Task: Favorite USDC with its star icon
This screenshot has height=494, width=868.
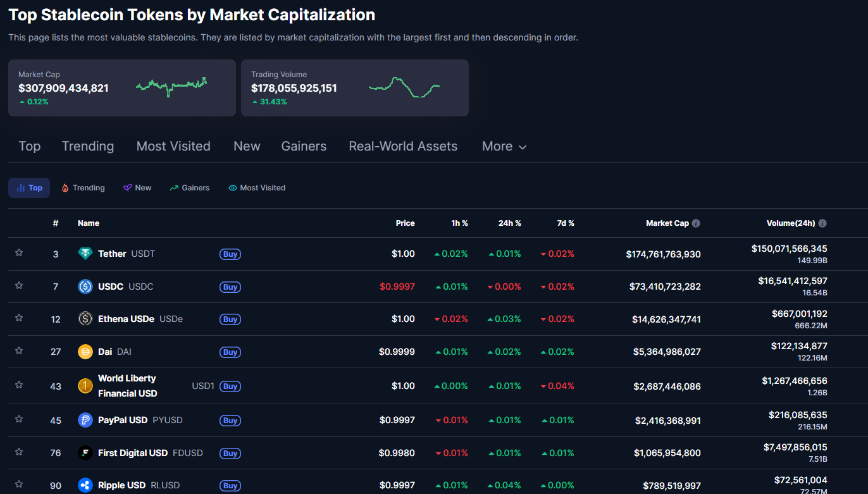Action: pos(19,285)
